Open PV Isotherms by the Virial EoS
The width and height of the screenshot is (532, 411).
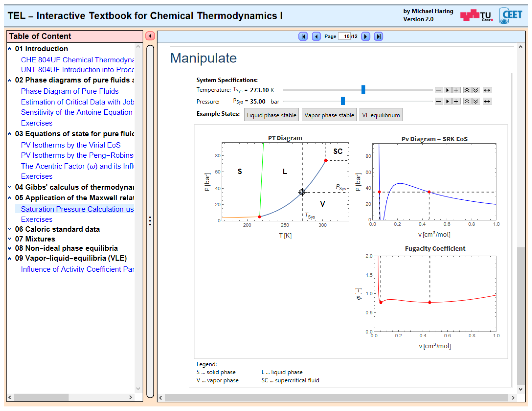pos(71,145)
